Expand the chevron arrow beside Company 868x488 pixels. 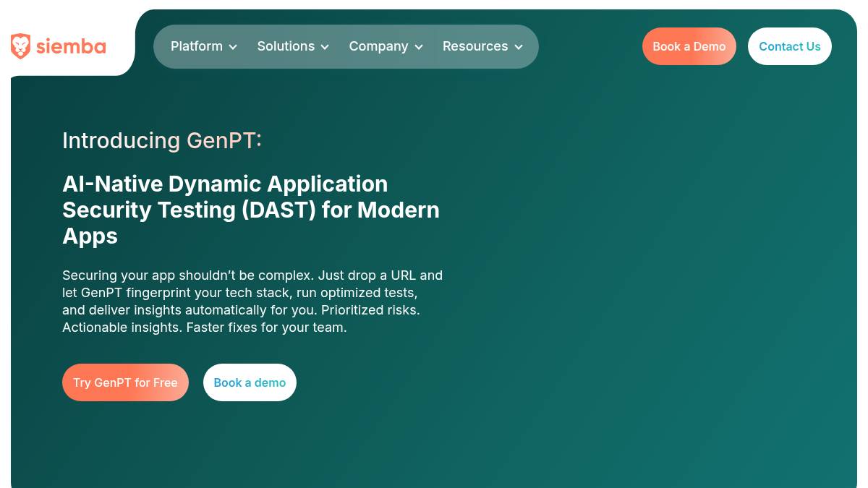419,47
